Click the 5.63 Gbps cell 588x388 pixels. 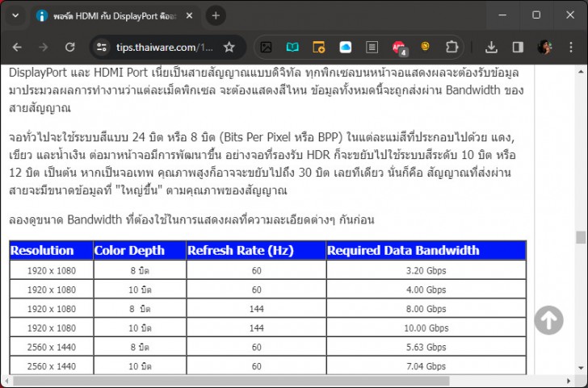(426, 347)
